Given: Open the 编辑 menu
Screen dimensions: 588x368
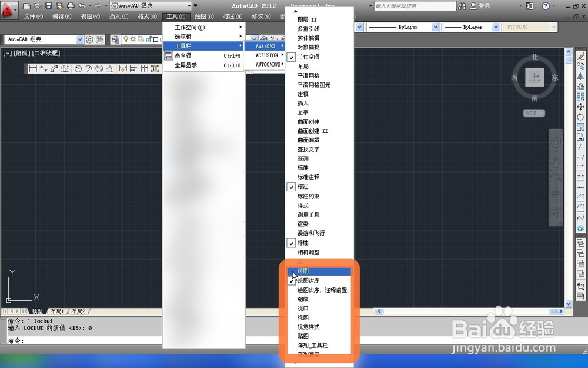Looking at the screenshot, I should pos(62,16).
